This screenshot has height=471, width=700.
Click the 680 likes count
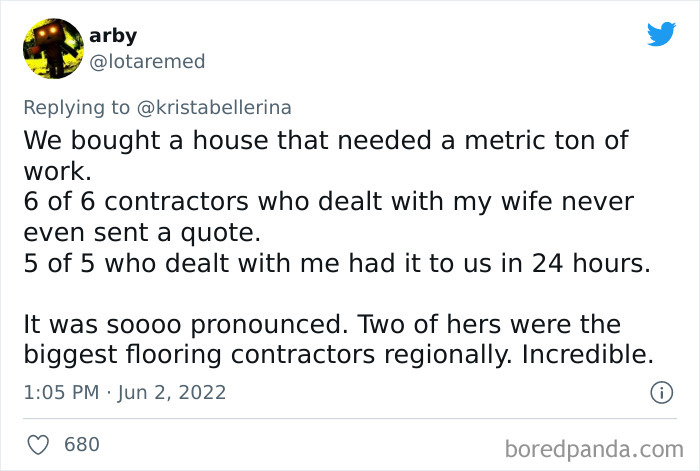tap(82, 443)
